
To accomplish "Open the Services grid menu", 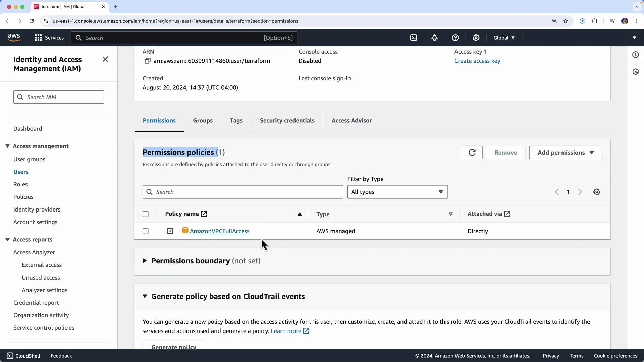I will coord(49,38).
